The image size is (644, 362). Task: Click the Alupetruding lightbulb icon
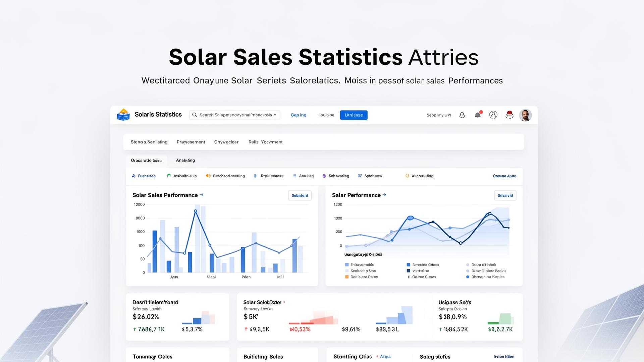407,176
